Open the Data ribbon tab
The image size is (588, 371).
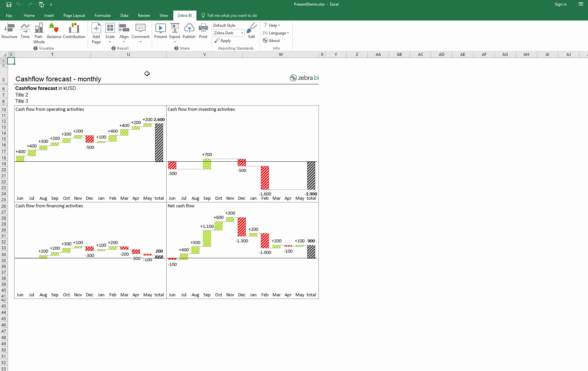tap(124, 15)
